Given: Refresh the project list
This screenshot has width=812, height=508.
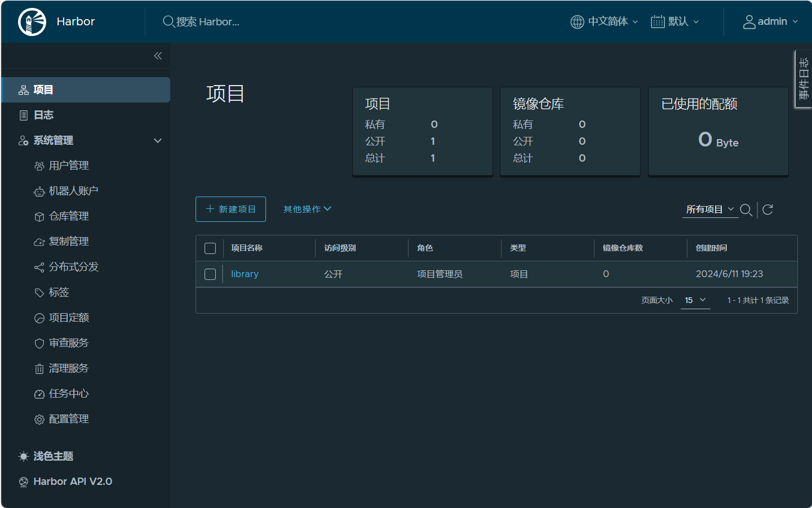Looking at the screenshot, I should pos(767,210).
